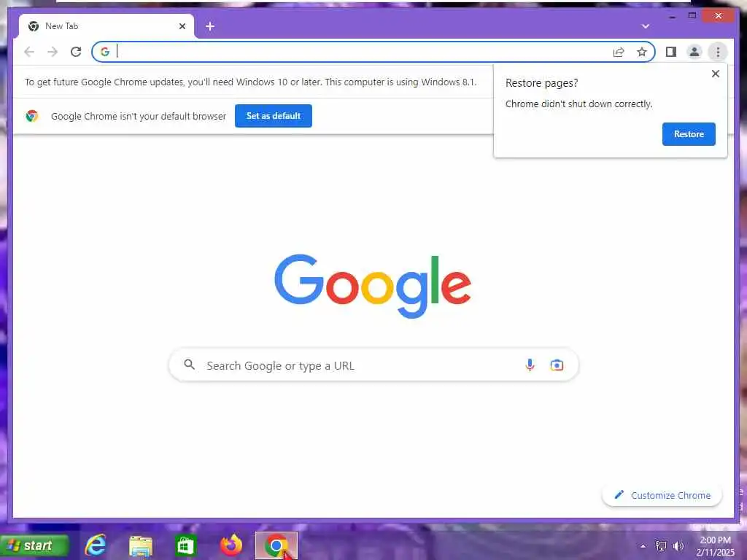
Task: Open the Windows start button
Action: (x=34, y=545)
